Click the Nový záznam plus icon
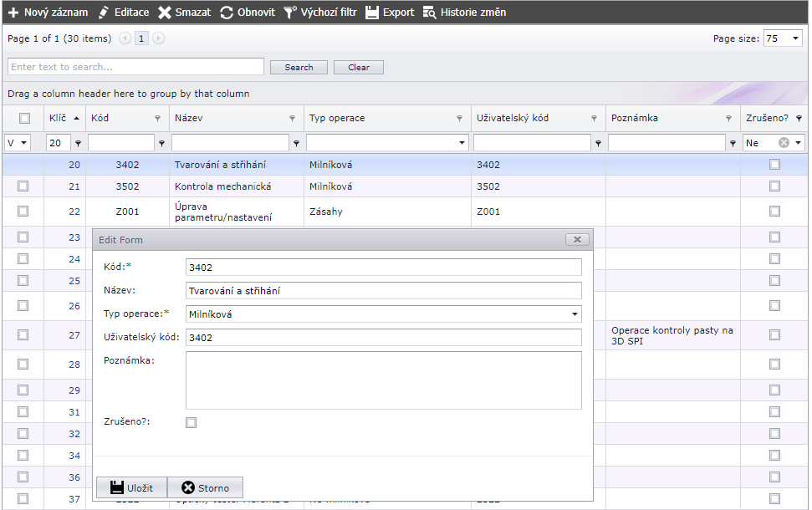 tap(13, 13)
